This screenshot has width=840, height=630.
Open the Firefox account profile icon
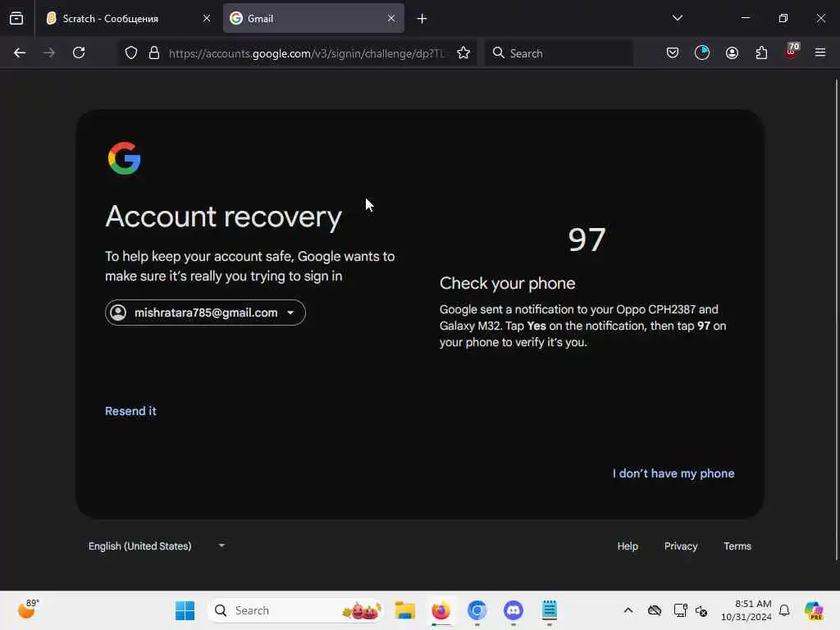tap(732, 52)
